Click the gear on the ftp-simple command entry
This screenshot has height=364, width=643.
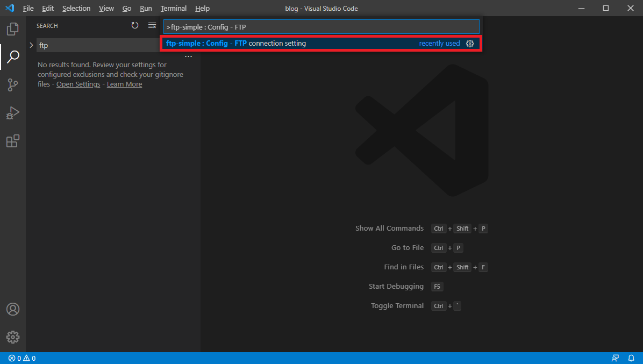(470, 44)
